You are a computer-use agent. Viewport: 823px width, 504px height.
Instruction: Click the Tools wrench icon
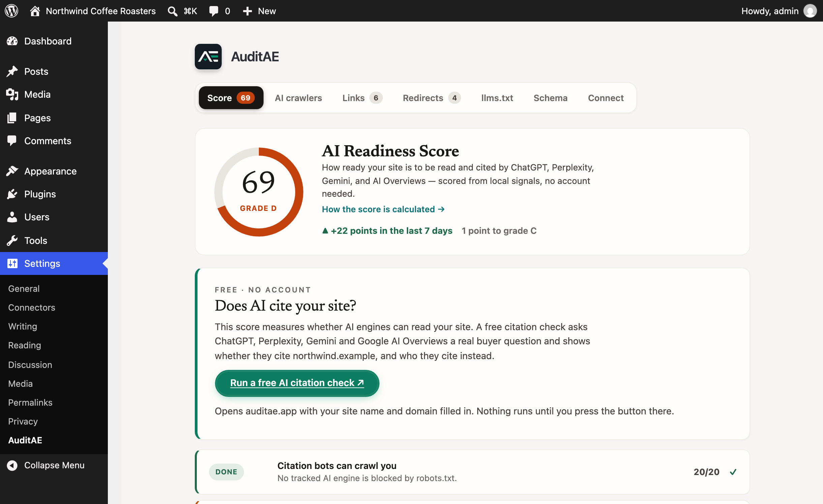12,241
